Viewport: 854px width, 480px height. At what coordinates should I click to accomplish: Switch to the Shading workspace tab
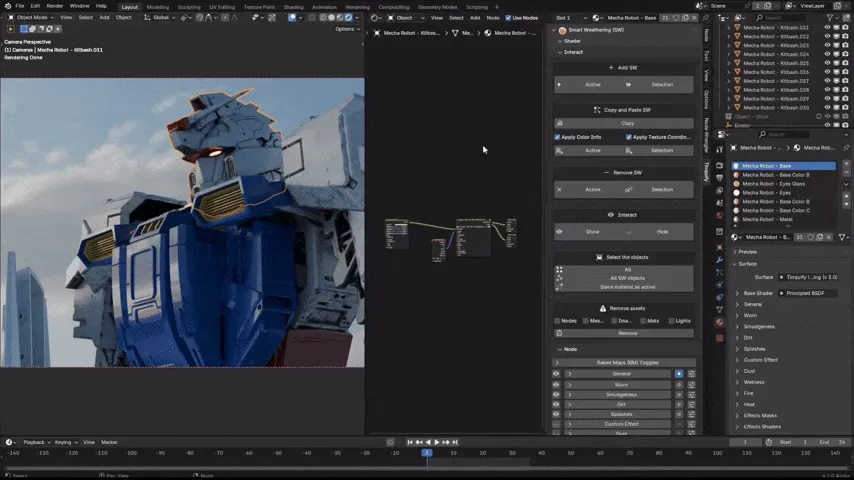click(293, 7)
